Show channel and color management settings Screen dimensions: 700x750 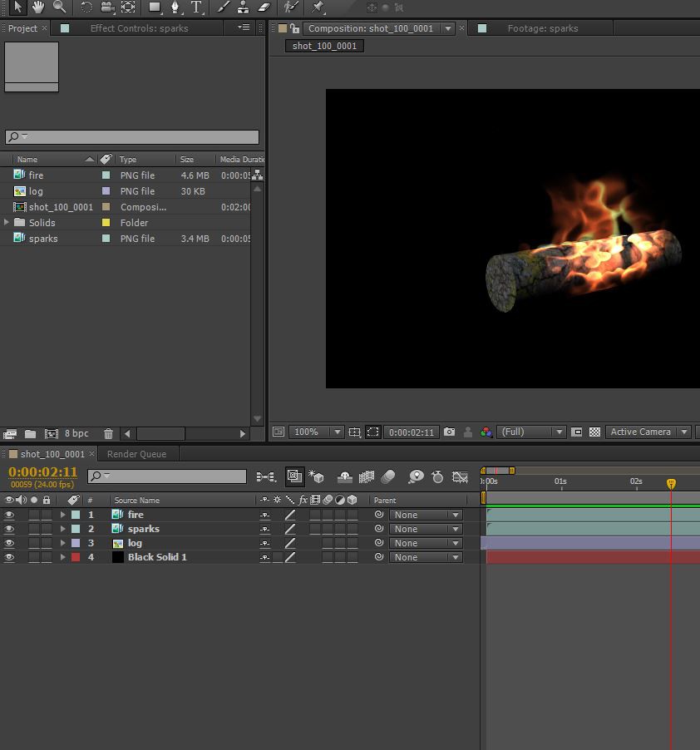[486, 432]
